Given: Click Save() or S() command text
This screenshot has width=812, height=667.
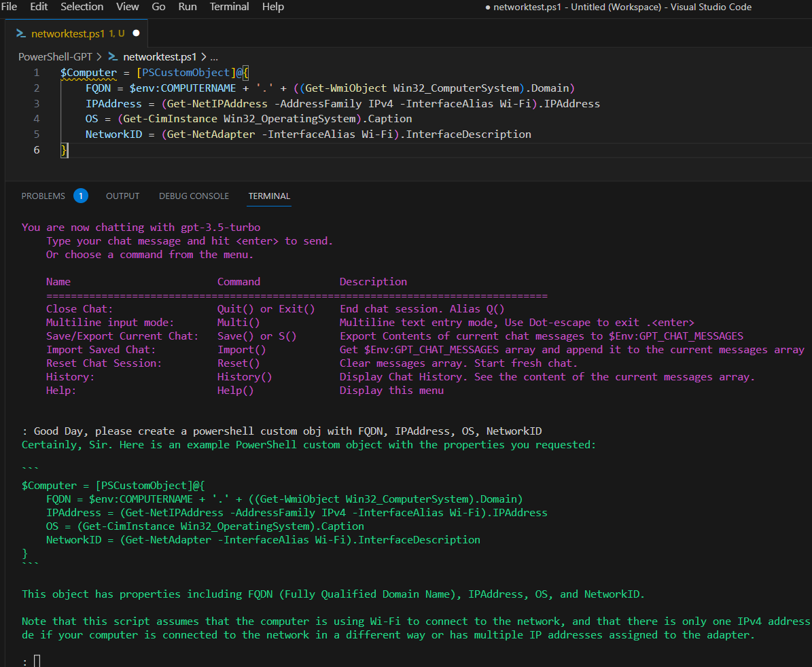Looking at the screenshot, I should [x=257, y=336].
